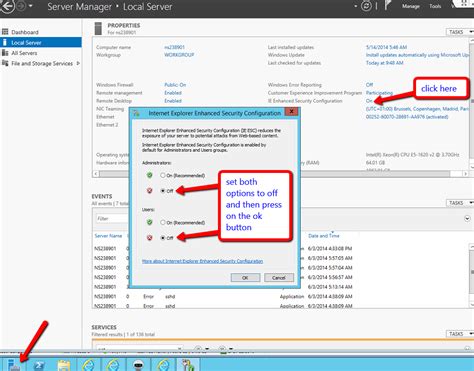Sort events by Server Name column
Screen dimensions: 474x371
pos(108,236)
